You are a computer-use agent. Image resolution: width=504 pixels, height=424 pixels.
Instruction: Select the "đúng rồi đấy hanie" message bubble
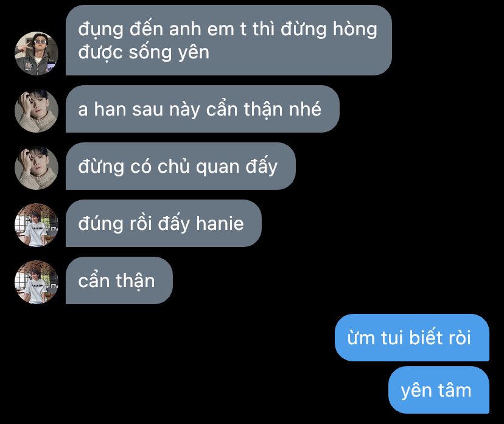pos(164,223)
